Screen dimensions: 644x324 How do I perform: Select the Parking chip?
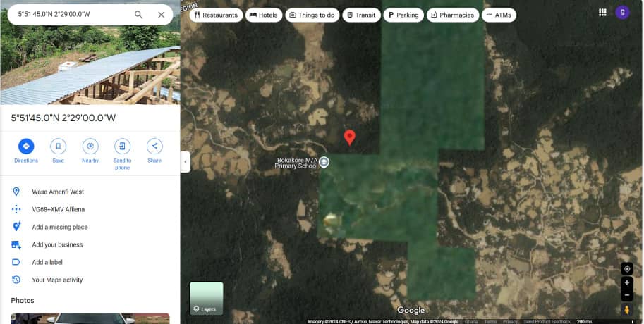pyautogui.click(x=403, y=15)
